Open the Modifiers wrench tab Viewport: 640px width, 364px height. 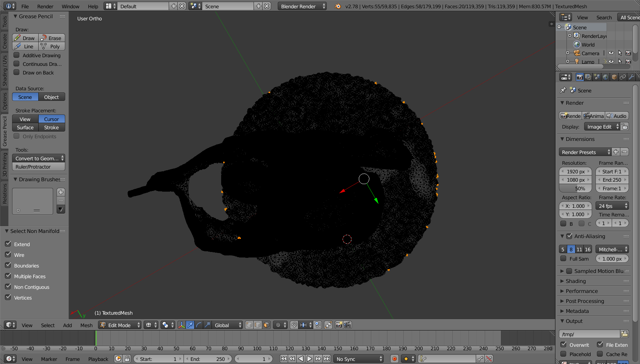pyautogui.click(x=631, y=77)
